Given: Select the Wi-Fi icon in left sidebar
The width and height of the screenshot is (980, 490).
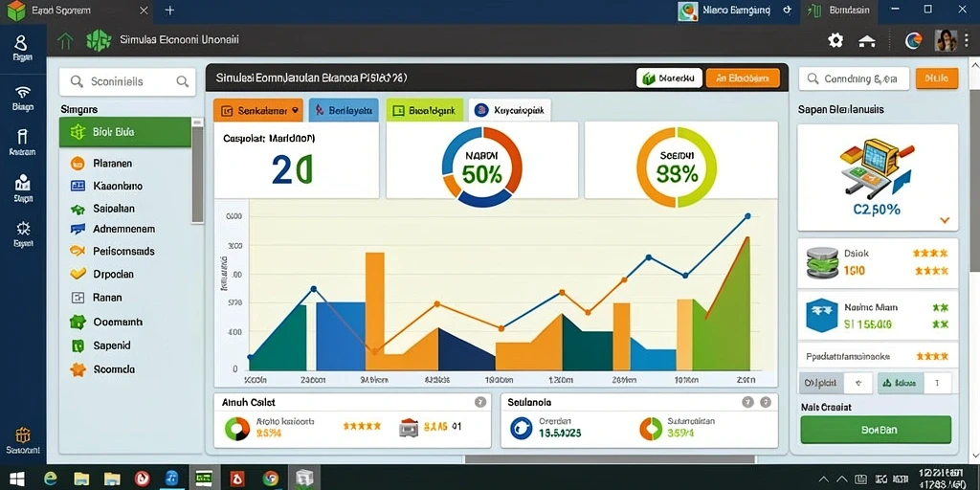Looking at the screenshot, I should [23, 93].
